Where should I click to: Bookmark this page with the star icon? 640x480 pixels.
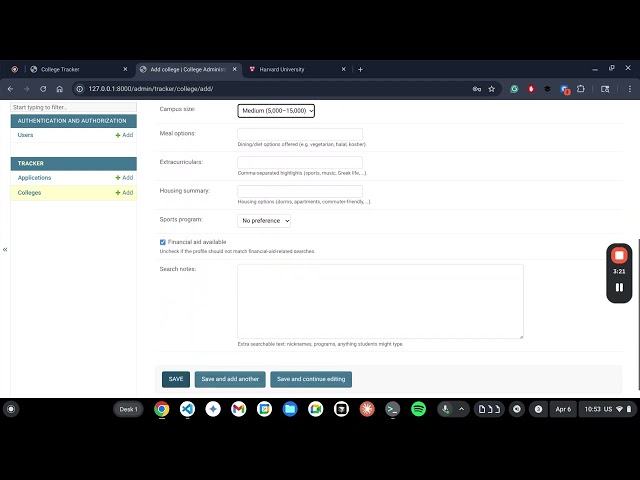pyautogui.click(x=492, y=89)
